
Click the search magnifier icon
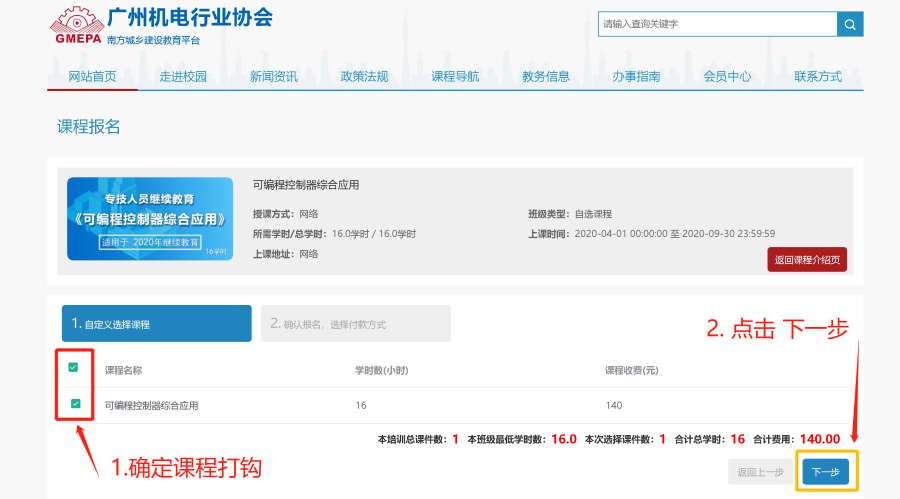(851, 24)
